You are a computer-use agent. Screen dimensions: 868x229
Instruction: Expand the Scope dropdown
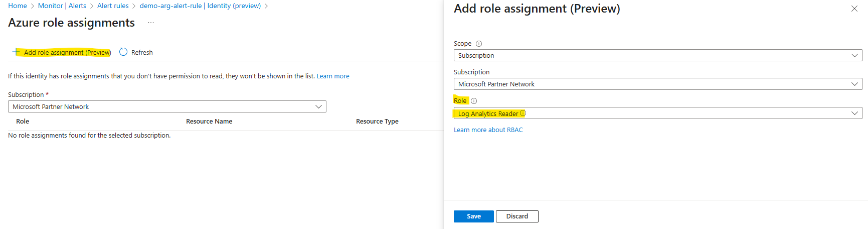tap(658, 55)
